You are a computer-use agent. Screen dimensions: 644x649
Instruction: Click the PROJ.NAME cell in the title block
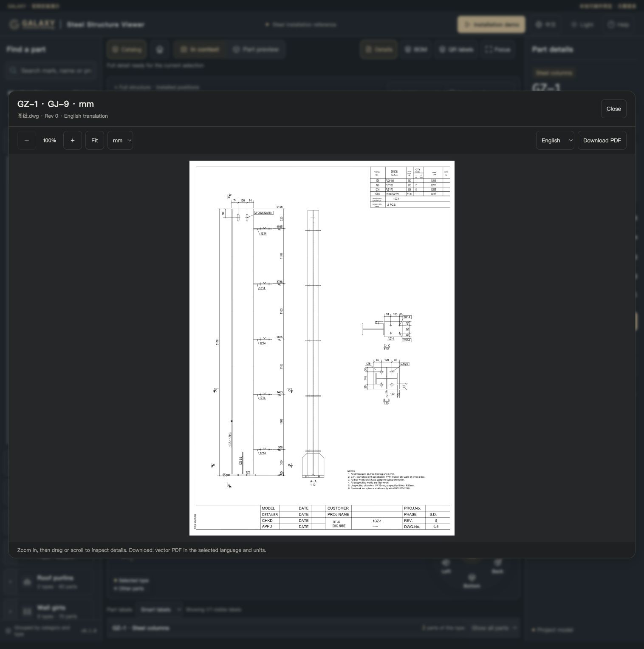pyautogui.click(x=338, y=514)
